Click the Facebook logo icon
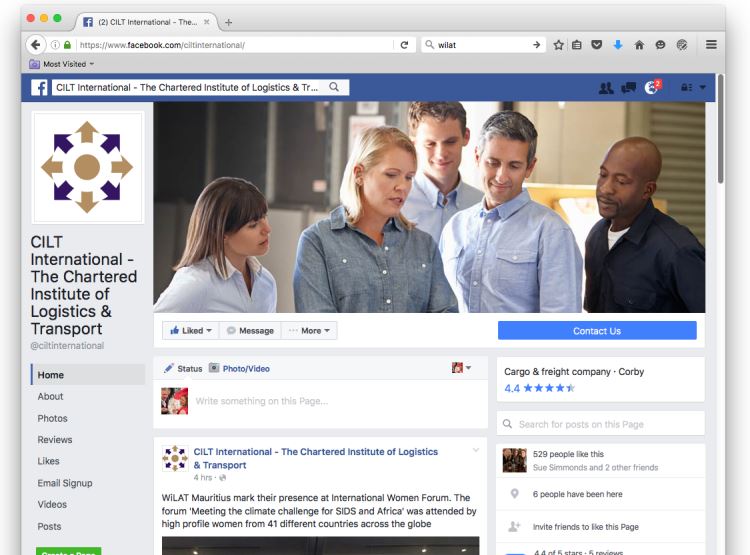The width and height of the screenshot is (750, 555). [x=39, y=88]
